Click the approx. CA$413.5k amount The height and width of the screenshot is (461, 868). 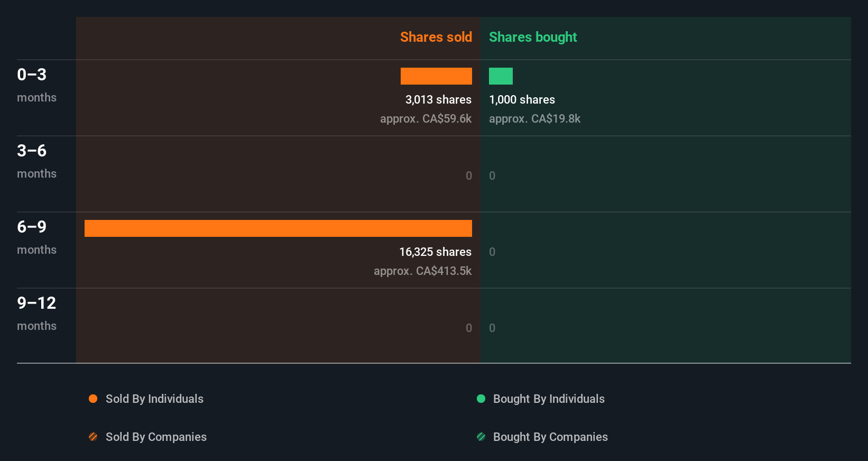click(x=422, y=271)
